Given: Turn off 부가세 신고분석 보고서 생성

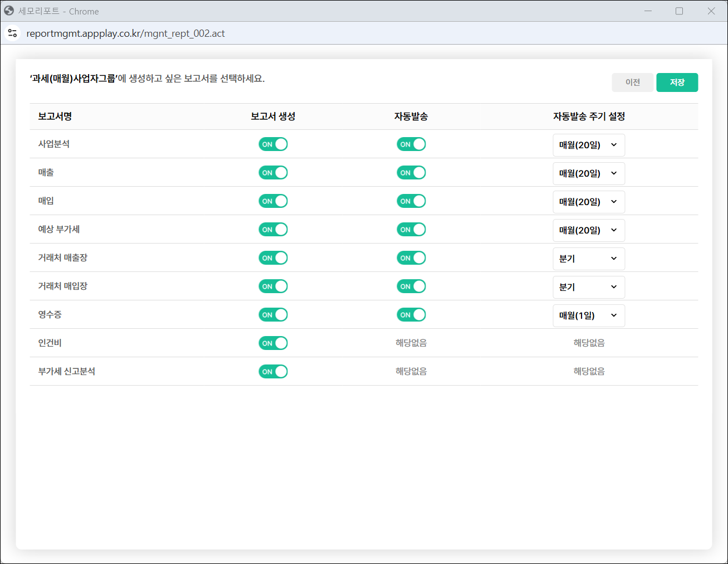Looking at the screenshot, I should (x=273, y=372).
